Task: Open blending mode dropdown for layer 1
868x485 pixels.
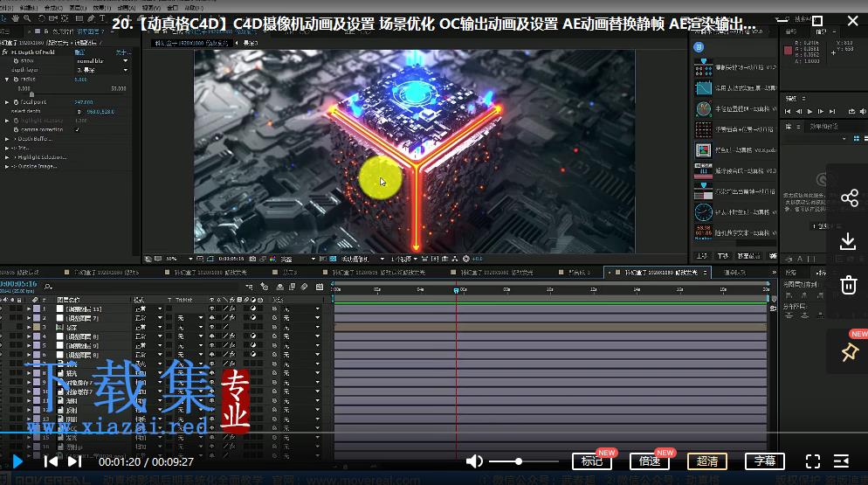Action: coord(149,308)
